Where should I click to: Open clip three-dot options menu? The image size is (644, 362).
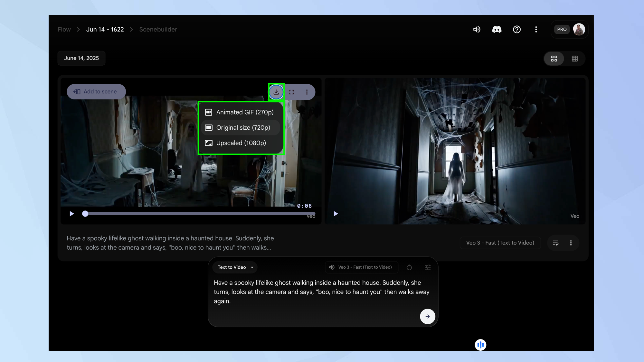(307, 92)
